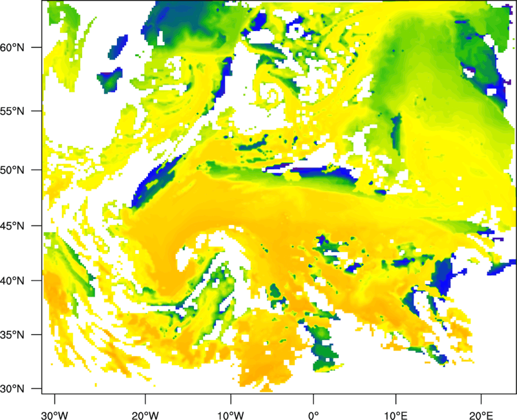Click the 40°N latitude label
Screen dimensions: 517x420
click(x=12, y=280)
